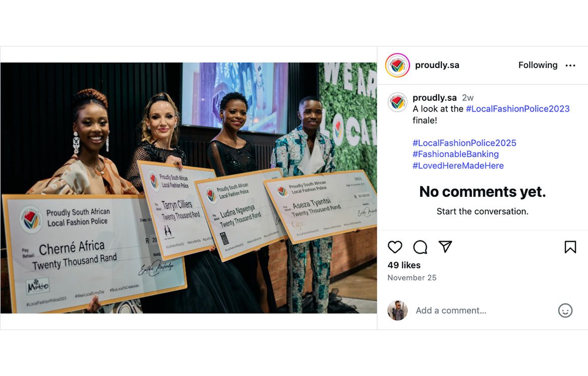Open the three-dot more options menu
Image resolution: width=588 pixels, height=376 pixels.
[x=570, y=66]
